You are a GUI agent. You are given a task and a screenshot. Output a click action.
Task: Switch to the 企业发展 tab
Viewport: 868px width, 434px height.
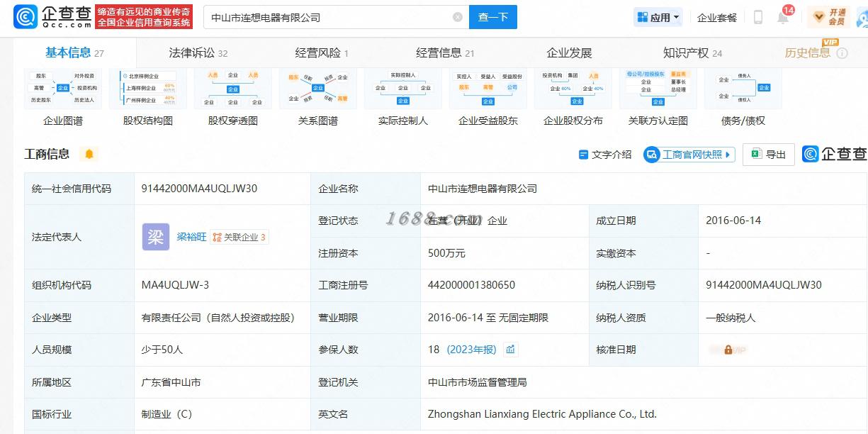coord(569,52)
